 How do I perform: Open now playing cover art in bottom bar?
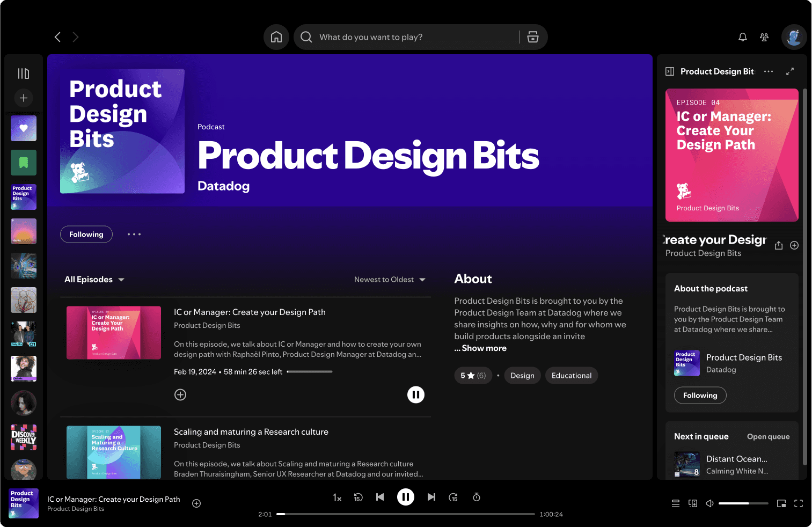[x=24, y=503]
